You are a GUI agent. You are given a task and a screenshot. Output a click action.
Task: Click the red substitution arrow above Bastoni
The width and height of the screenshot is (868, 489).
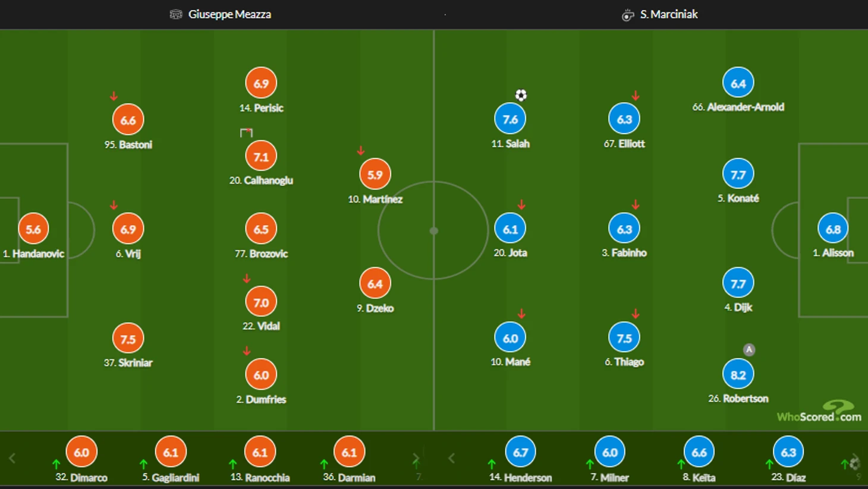tap(114, 96)
